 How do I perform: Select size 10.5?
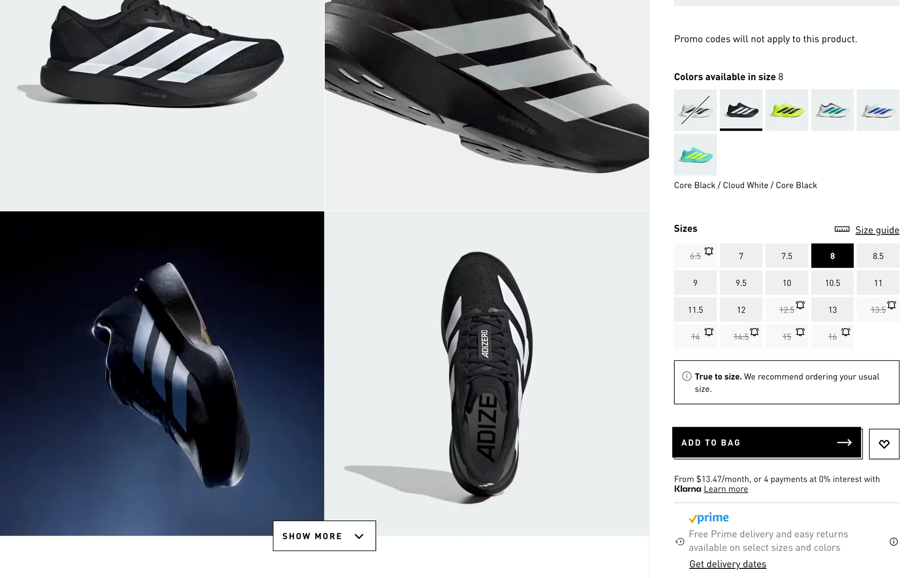tap(832, 283)
